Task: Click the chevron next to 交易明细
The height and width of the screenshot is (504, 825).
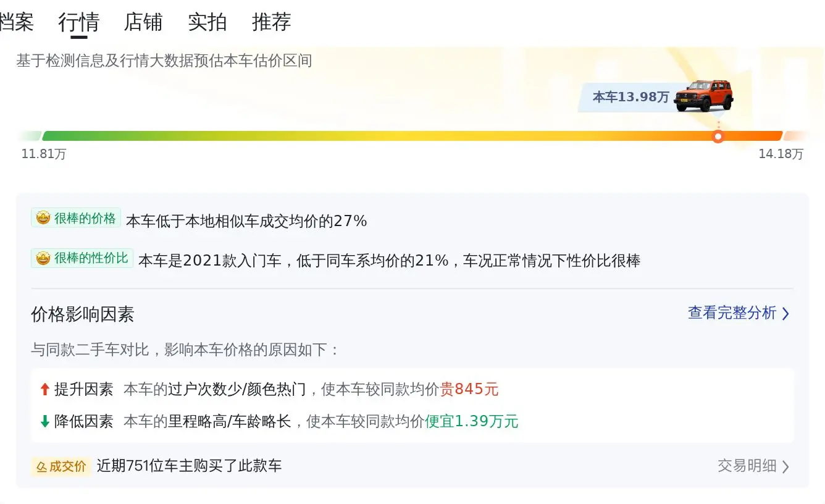Action: coord(785,466)
